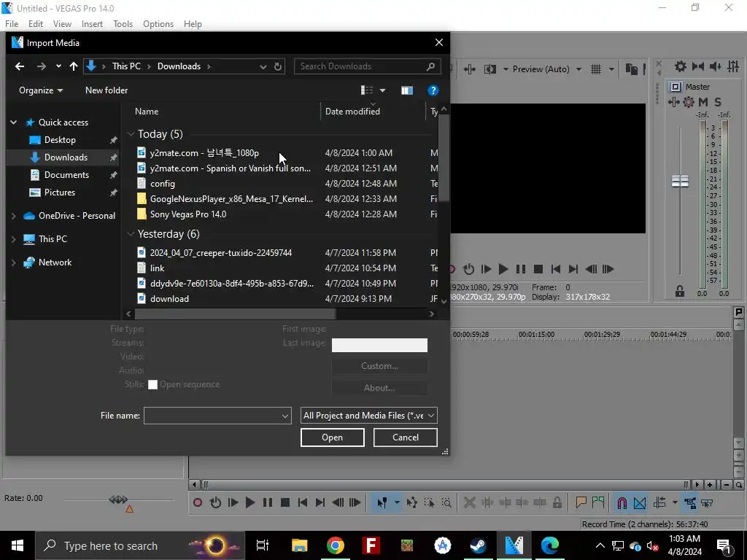Go to start in timeline transport bar
The height and width of the screenshot is (560, 747).
coord(303,502)
